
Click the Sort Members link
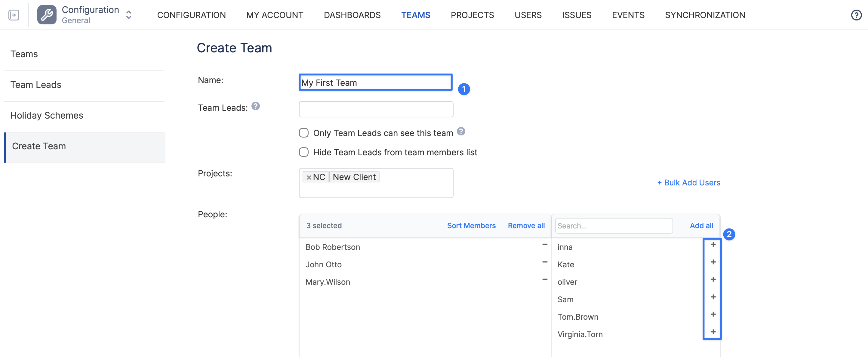471,225
